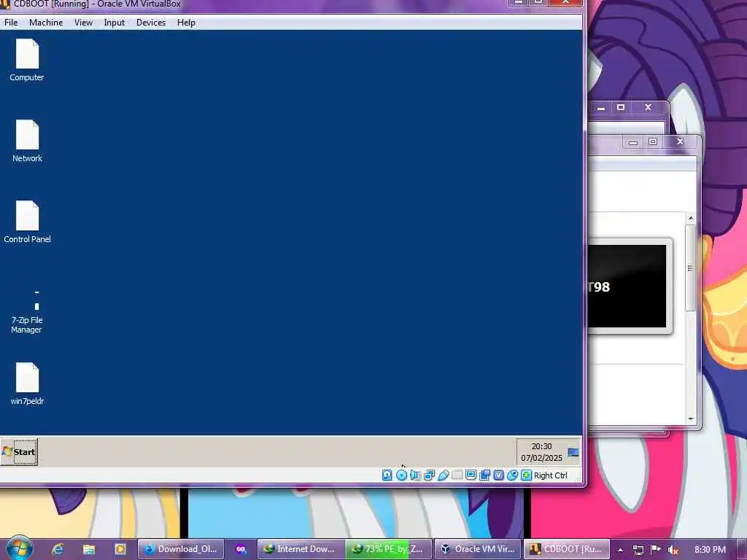Image resolution: width=747 pixels, height=560 pixels.
Task: Switch to Download_Ol... taskbar window
Action: (x=181, y=549)
